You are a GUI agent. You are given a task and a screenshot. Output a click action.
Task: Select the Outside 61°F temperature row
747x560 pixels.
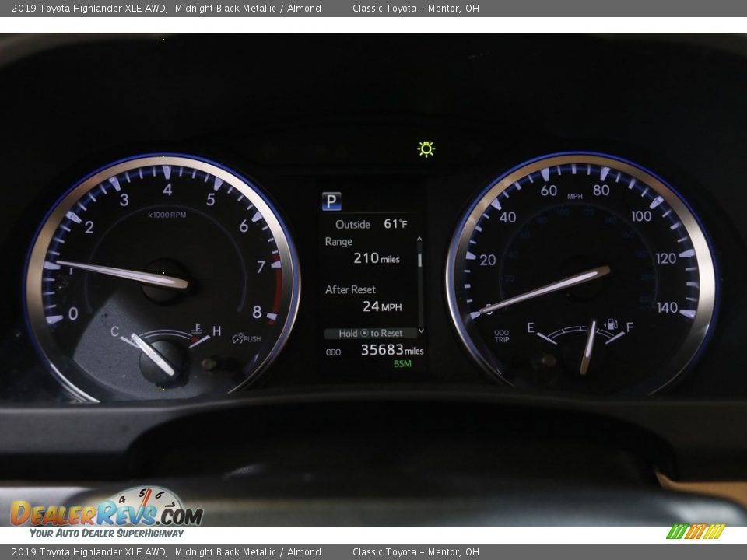pyautogui.click(x=371, y=224)
